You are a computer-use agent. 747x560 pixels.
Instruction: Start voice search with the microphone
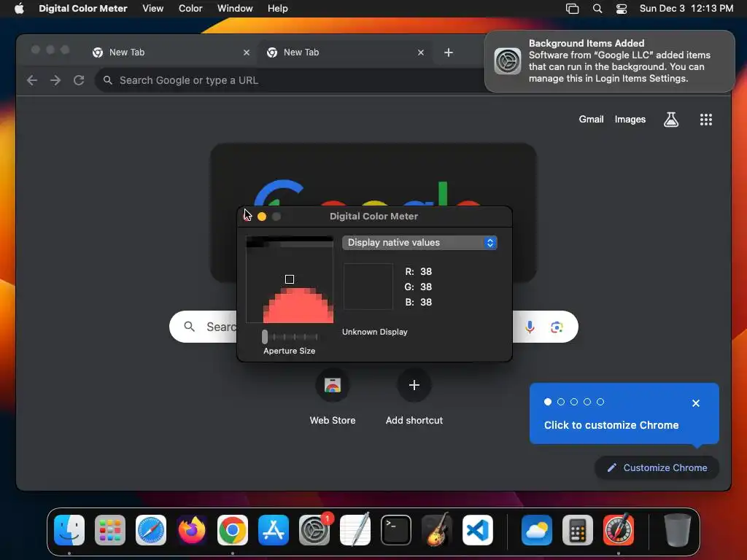[x=530, y=327]
